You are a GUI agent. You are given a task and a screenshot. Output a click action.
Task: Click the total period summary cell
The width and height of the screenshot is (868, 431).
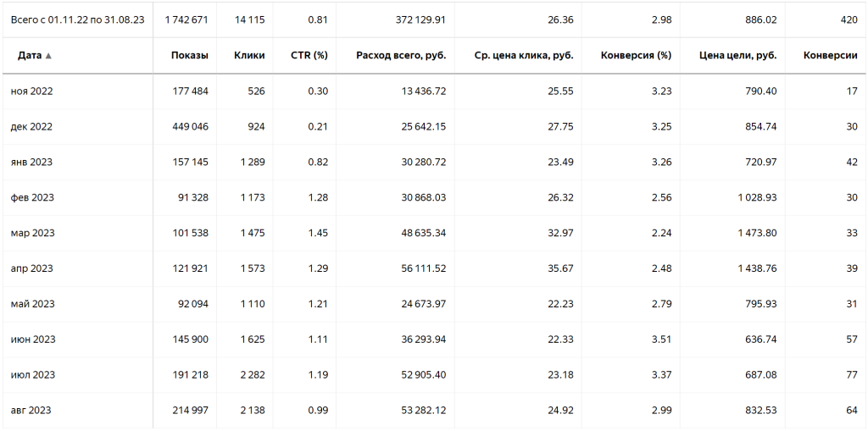(x=77, y=20)
